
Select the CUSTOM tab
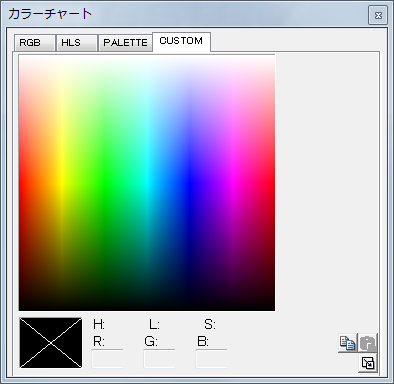181,42
